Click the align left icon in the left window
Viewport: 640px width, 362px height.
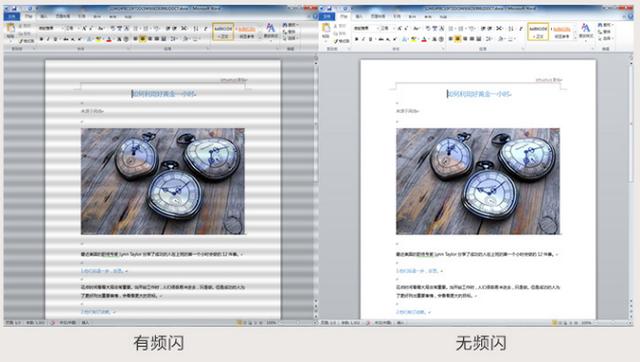(x=136, y=39)
